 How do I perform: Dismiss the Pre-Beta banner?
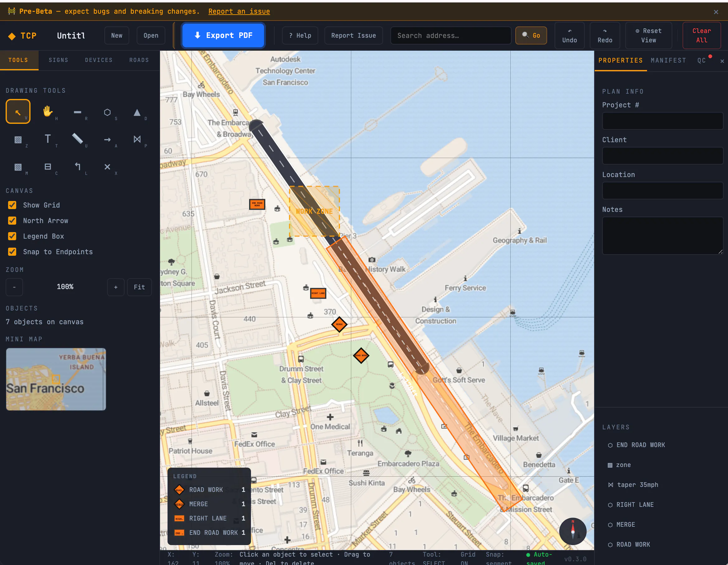716,12
